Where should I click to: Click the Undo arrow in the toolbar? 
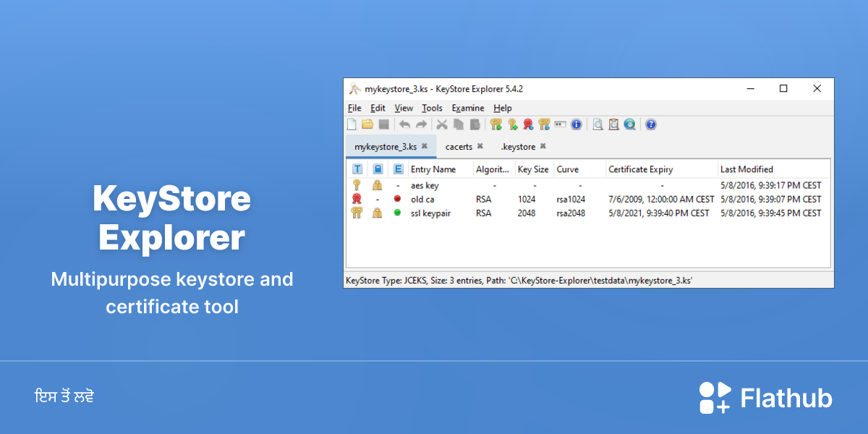coord(405,124)
